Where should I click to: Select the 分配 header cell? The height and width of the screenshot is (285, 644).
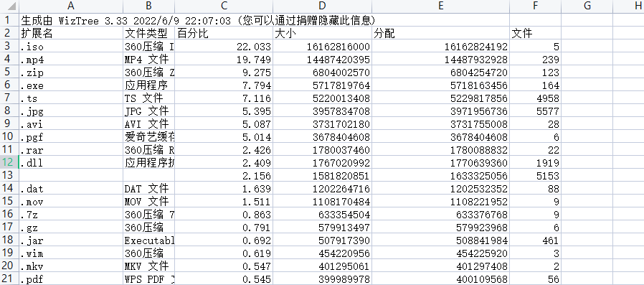pos(441,33)
